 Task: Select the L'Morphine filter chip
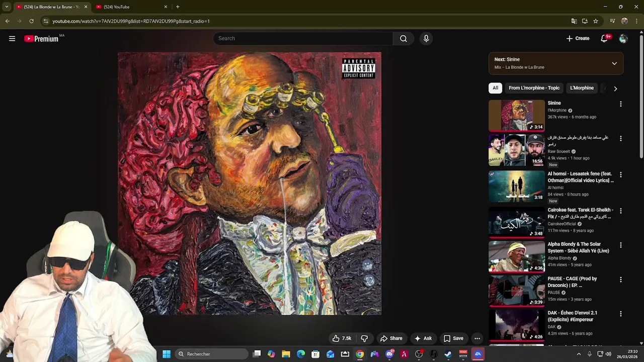582,88
